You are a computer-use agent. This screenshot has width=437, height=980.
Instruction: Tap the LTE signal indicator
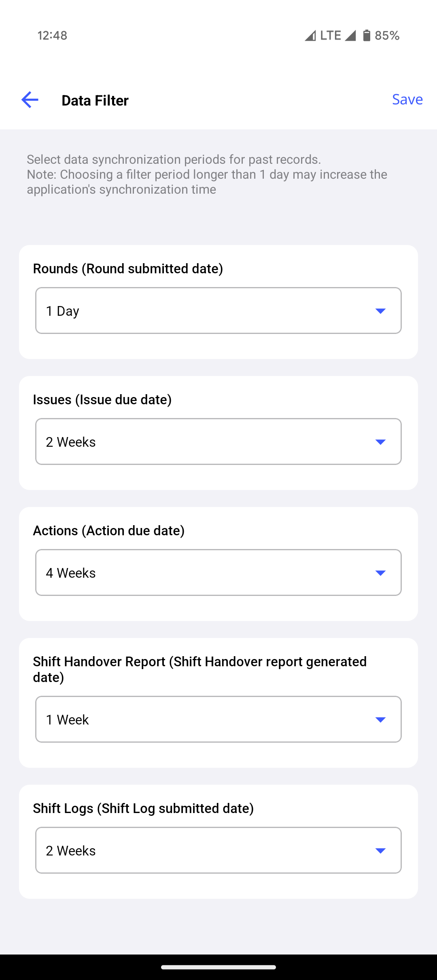coord(330,36)
